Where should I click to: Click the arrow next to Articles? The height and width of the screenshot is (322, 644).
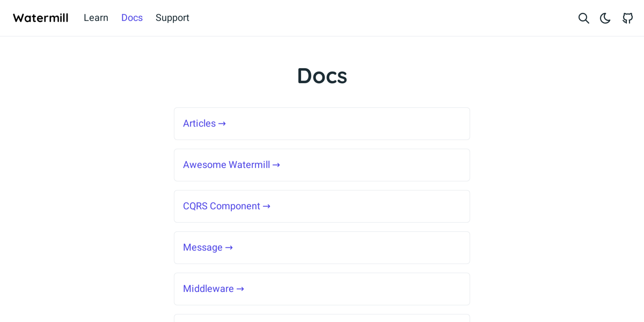click(222, 123)
